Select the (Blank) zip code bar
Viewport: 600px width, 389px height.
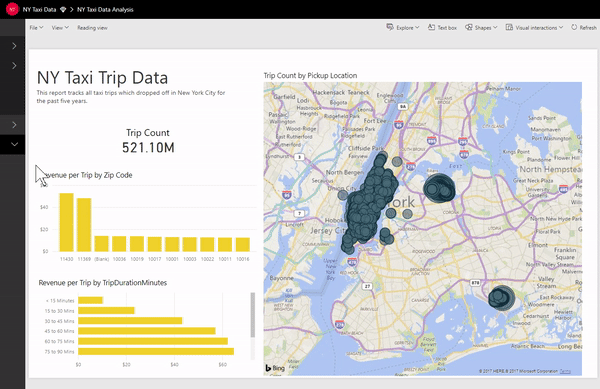coord(101,244)
